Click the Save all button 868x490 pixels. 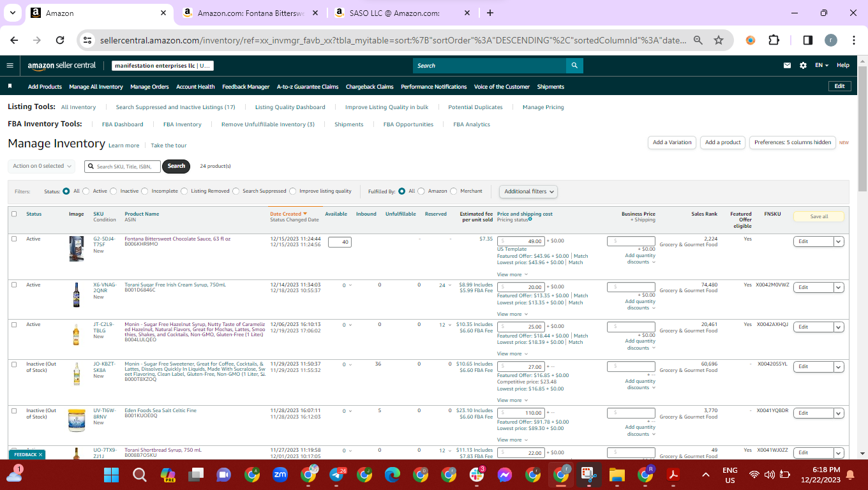click(819, 216)
